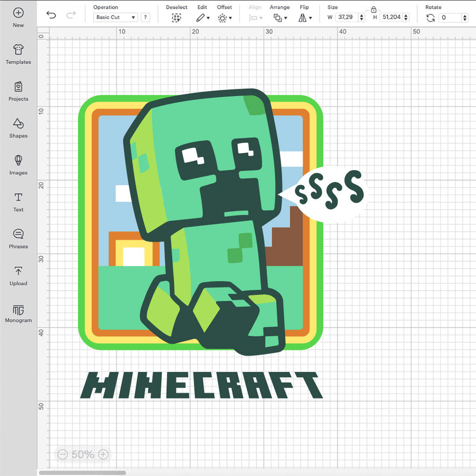Open the Offset tool menu

pyautogui.click(x=225, y=18)
